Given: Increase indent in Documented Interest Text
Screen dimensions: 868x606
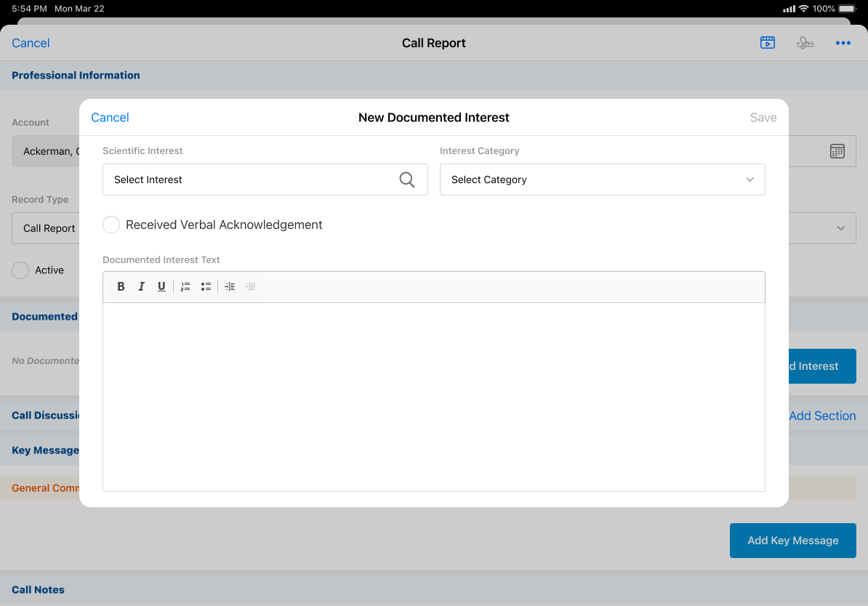Looking at the screenshot, I should [x=230, y=286].
